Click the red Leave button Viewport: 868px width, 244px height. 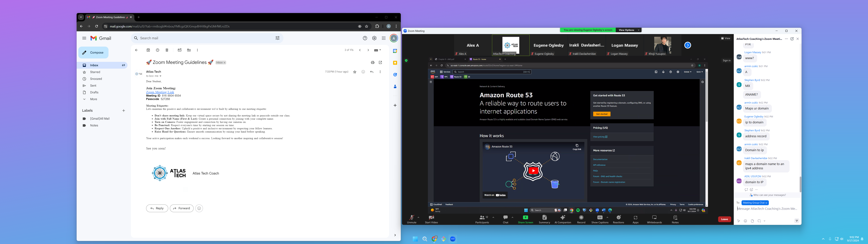tap(724, 219)
